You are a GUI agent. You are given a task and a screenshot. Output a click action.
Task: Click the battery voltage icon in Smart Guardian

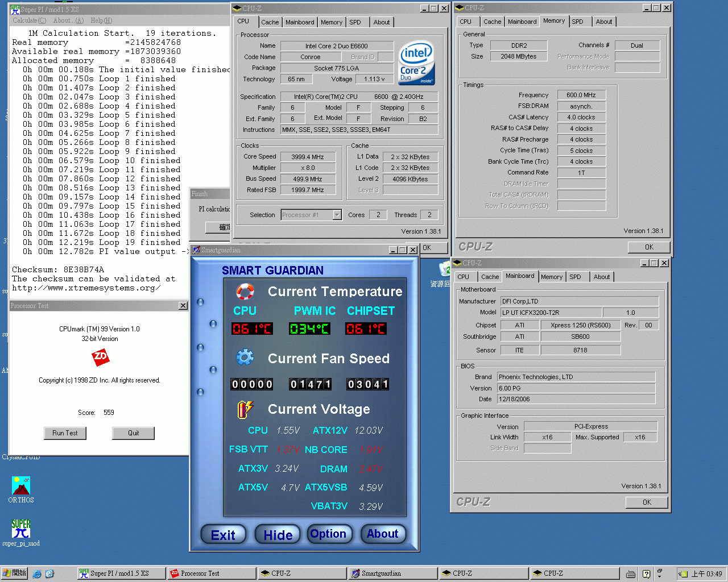[245, 409]
